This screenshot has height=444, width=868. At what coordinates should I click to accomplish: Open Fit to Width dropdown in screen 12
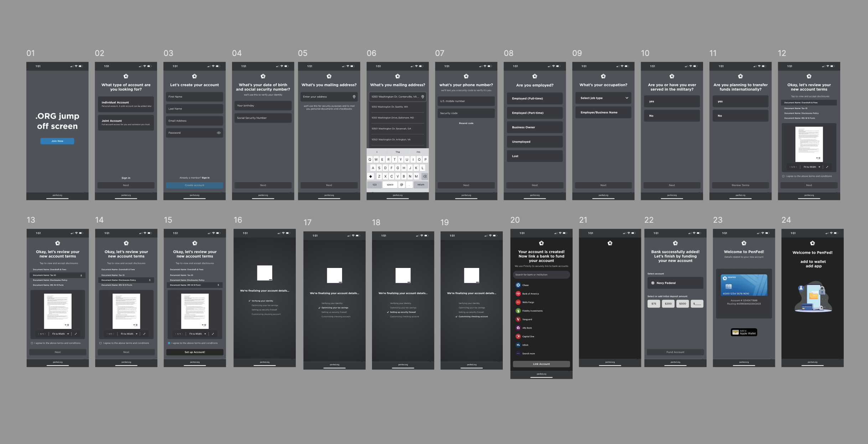tap(812, 167)
